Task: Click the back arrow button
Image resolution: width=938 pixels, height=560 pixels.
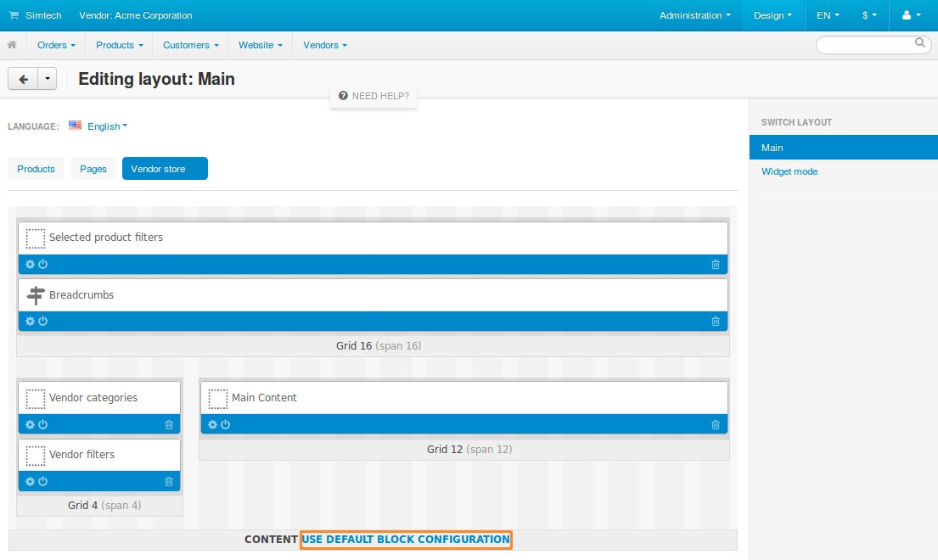Action: (x=23, y=79)
